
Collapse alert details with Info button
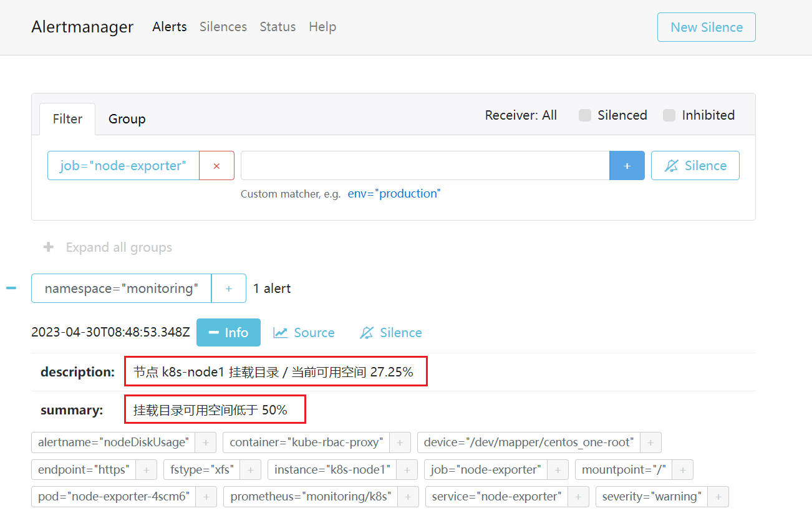pyautogui.click(x=228, y=333)
